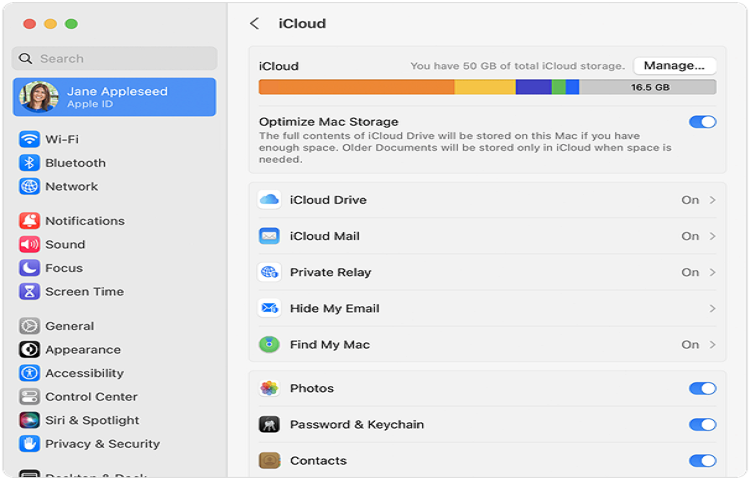
Task: Click the Siri & Spotlight icon
Action: tap(29, 420)
